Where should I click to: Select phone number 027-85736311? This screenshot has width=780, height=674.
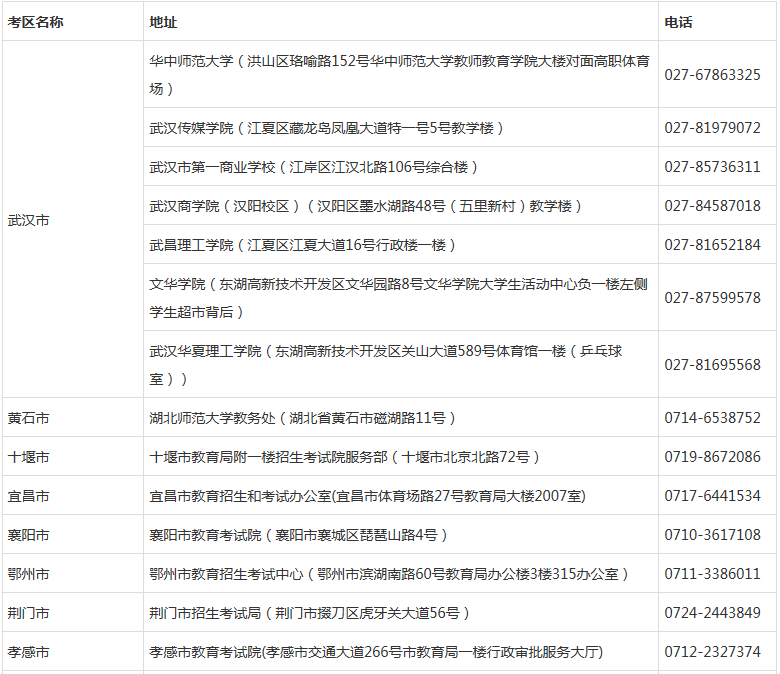coord(712,167)
